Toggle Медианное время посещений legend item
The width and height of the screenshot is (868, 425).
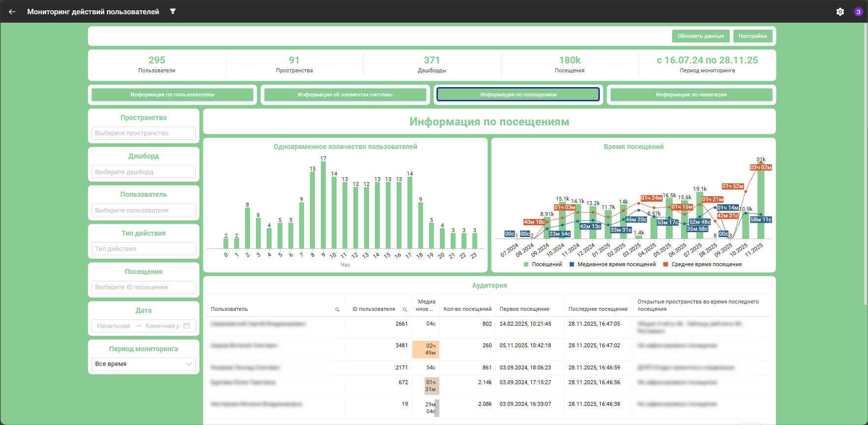pyautogui.click(x=613, y=264)
